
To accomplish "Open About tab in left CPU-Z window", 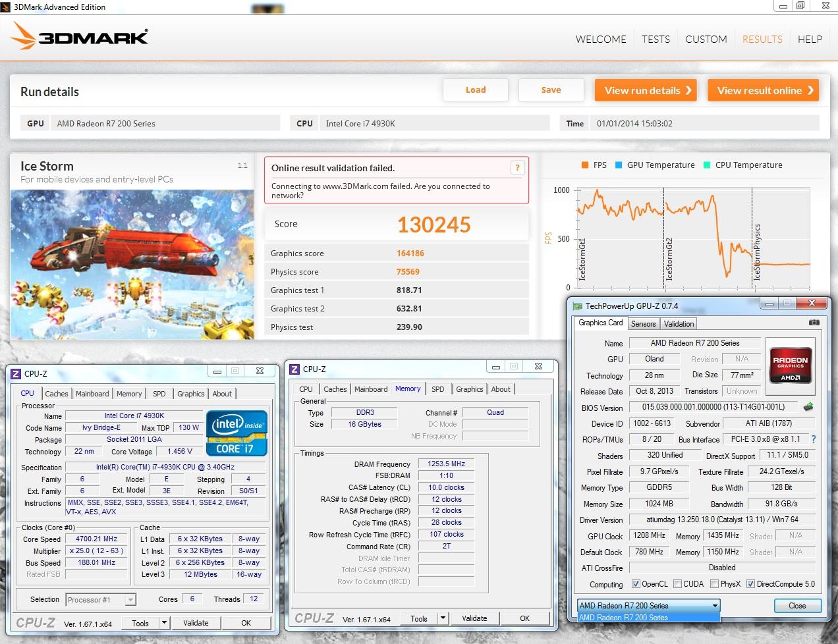I will (x=222, y=394).
